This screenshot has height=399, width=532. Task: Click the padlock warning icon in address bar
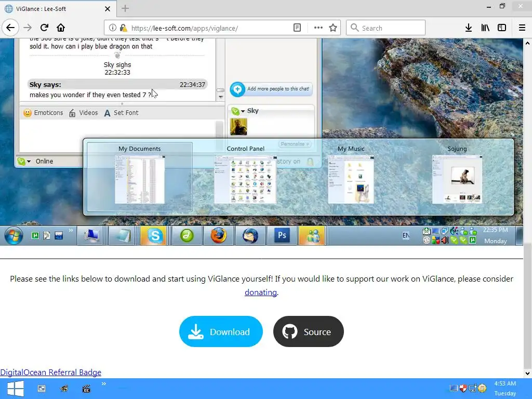(x=124, y=28)
